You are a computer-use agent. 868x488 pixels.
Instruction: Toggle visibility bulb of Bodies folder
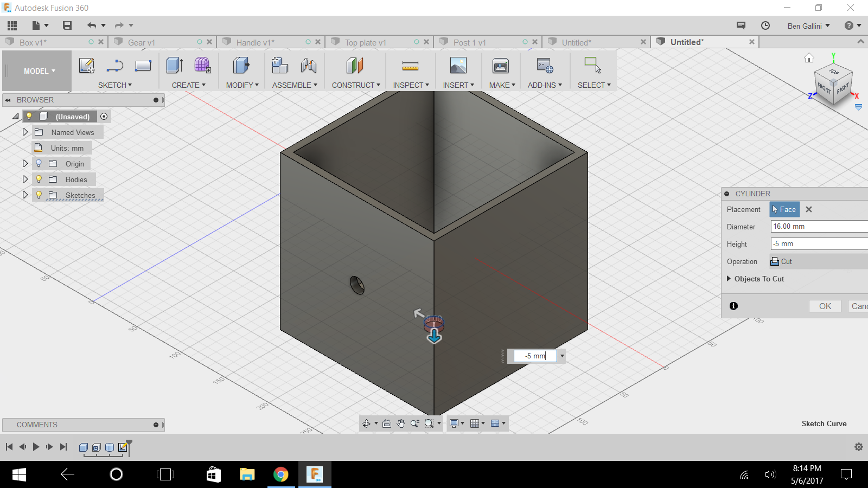[39, 179]
